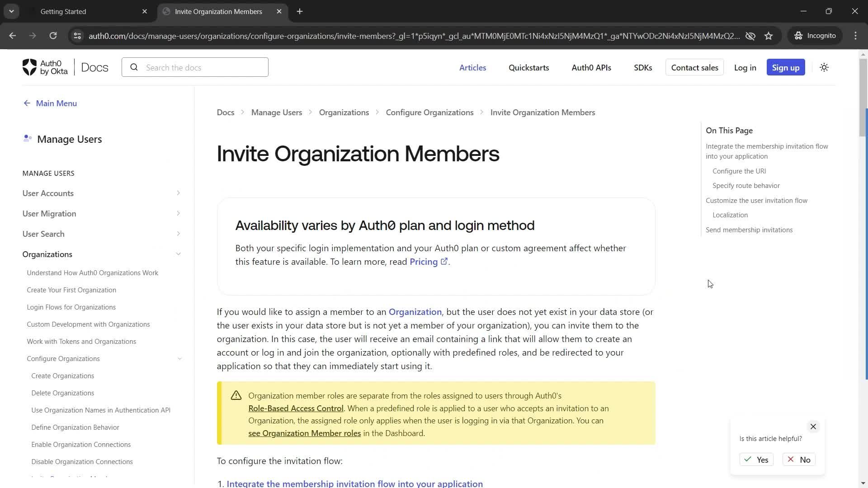Screen dimensions: 868x488
Task: Open Custom Development with Organizations
Action: [x=88, y=324]
